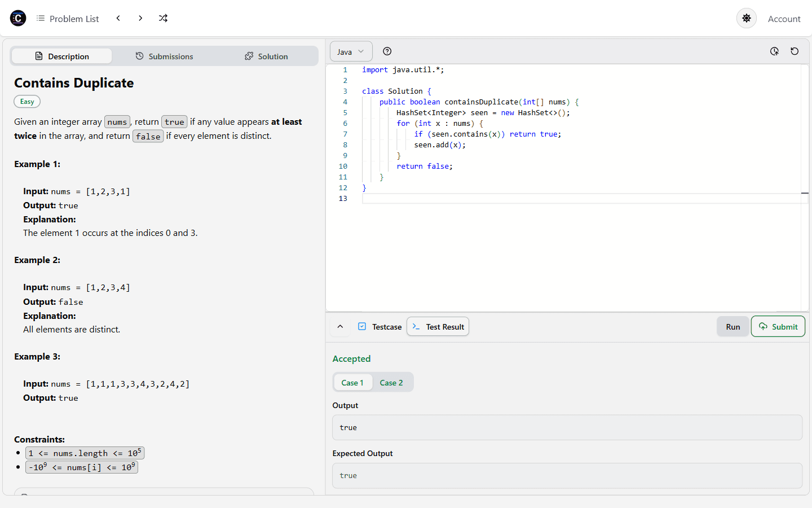Viewport: 812px width, 508px height.
Task: Place cursor on empty editor line 13
Action: coord(581,199)
